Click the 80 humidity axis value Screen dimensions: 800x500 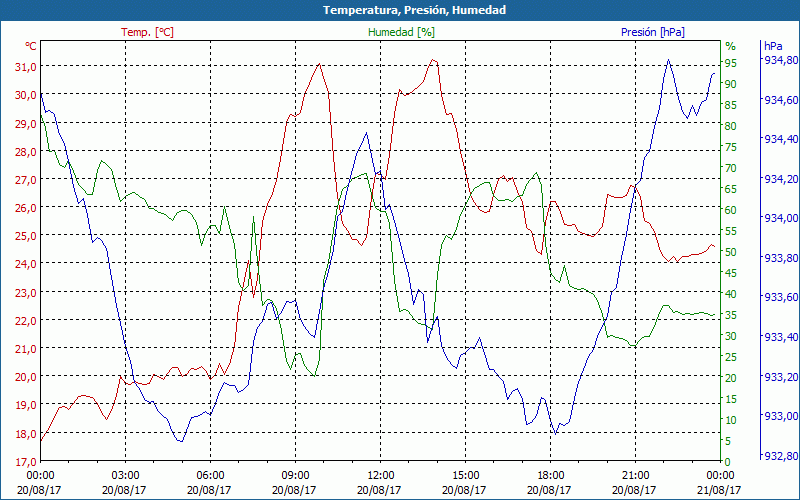(x=731, y=126)
